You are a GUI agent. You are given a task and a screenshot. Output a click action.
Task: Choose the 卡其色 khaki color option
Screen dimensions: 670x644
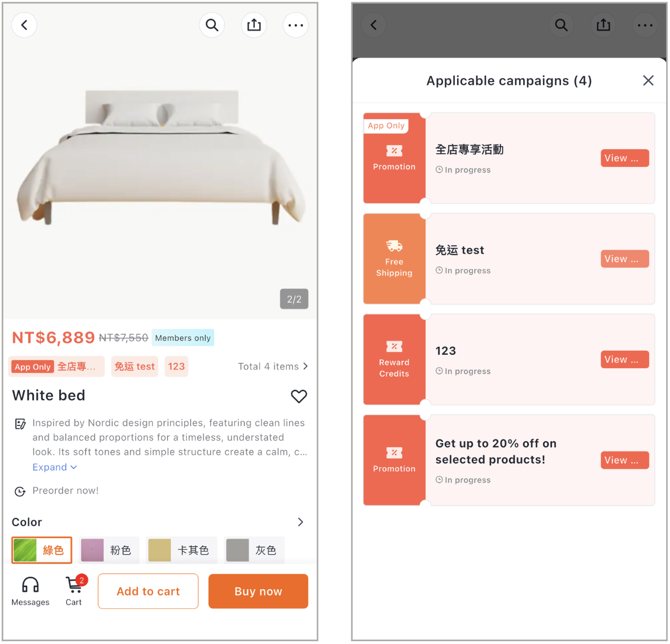tap(181, 550)
